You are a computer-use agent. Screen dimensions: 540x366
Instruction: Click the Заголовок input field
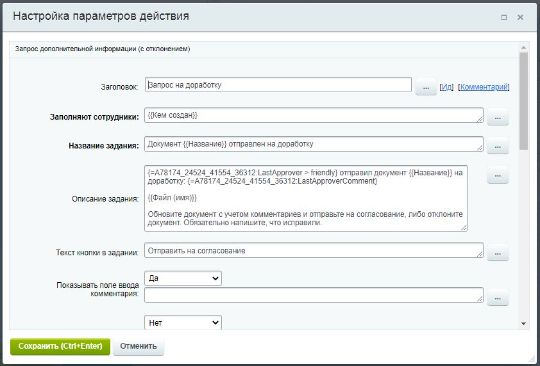click(278, 85)
